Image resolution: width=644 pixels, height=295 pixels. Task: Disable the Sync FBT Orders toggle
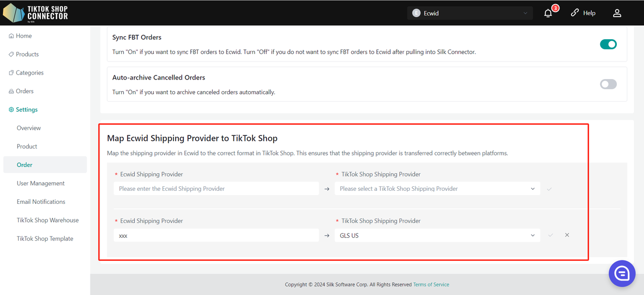[x=608, y=44]
